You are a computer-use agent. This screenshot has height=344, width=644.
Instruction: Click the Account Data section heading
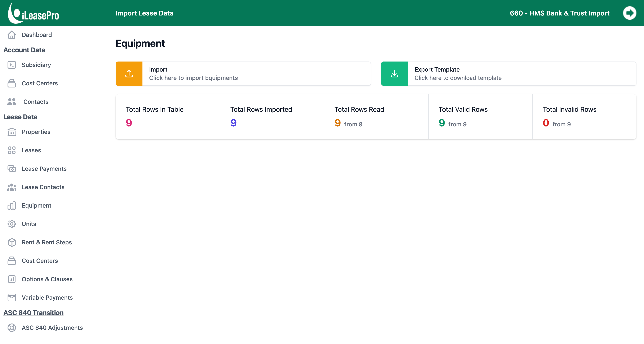[24, 50]
